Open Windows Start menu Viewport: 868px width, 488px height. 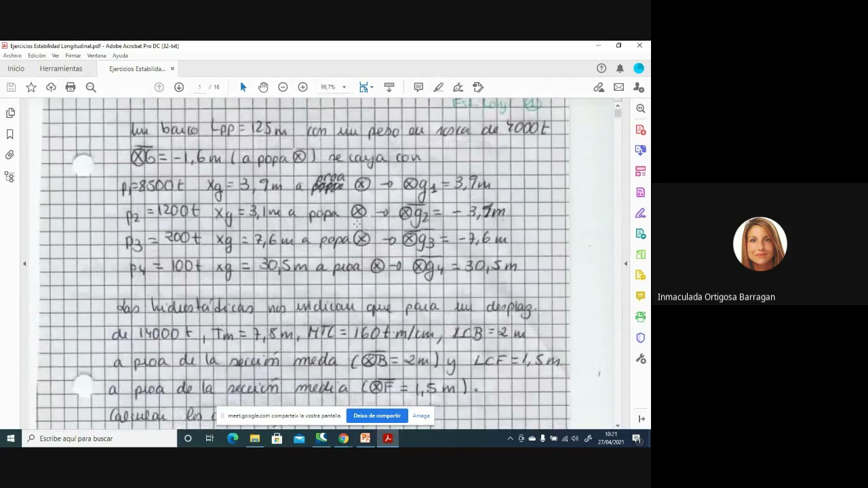click(11, 439)
